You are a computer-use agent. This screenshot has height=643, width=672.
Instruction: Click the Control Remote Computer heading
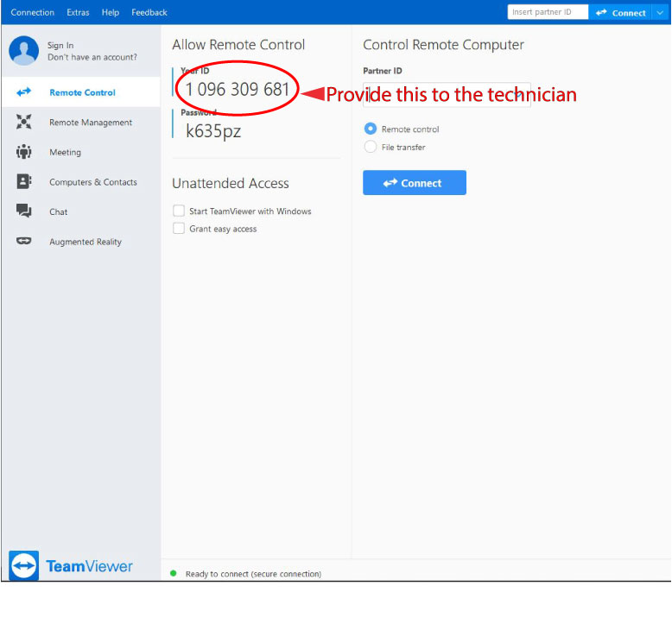(444, 45)
